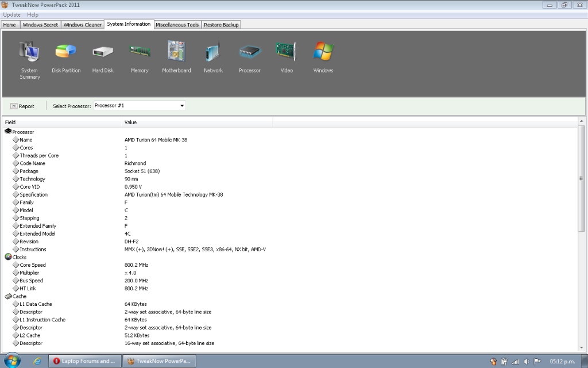
Task: Click the 'Socket S1 (638)' value
Action: [142, 171]
